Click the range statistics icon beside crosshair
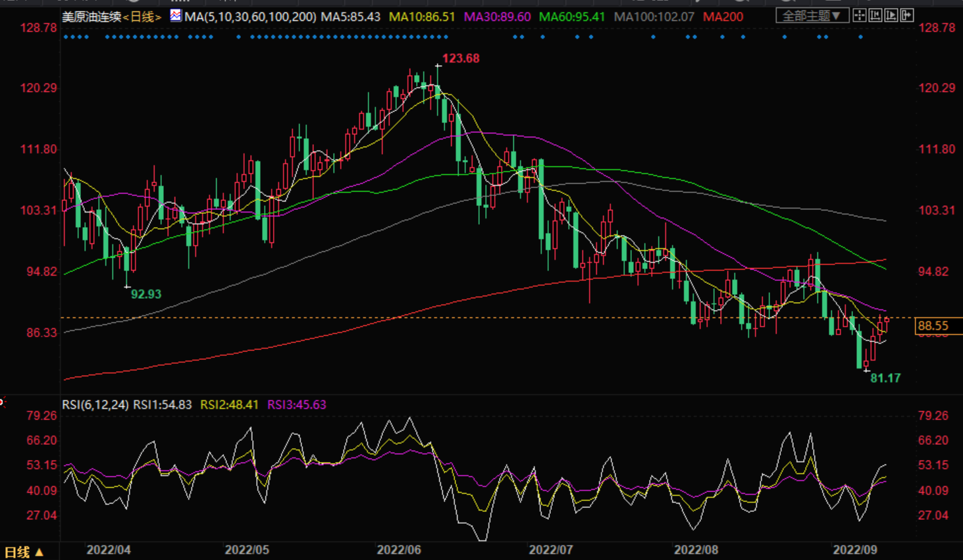Screen dimensions: 963x560 tap(875, 15)
